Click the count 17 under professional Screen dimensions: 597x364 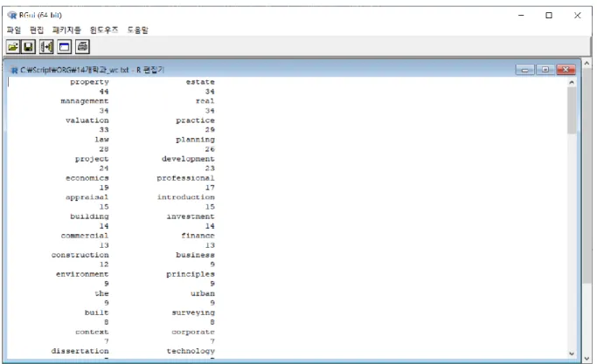(x=210, y=188)
